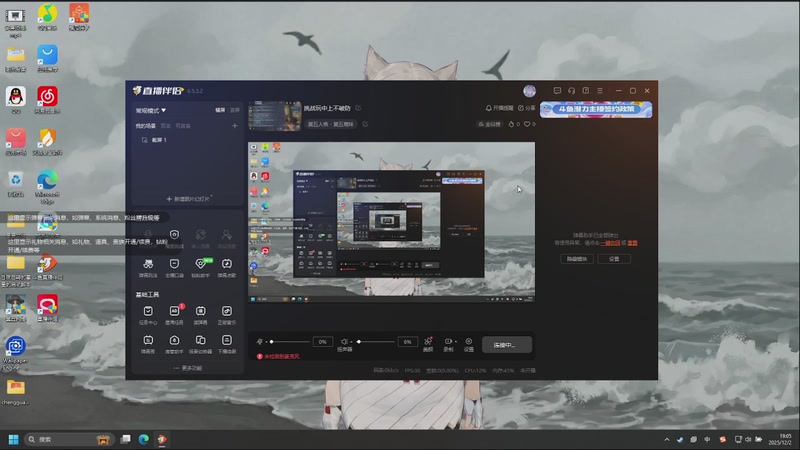Image resolution: width=800 pixels, height=450 pixels.
Task: Click the 隐藏模块 button in right panel
Action: (577, 259)
